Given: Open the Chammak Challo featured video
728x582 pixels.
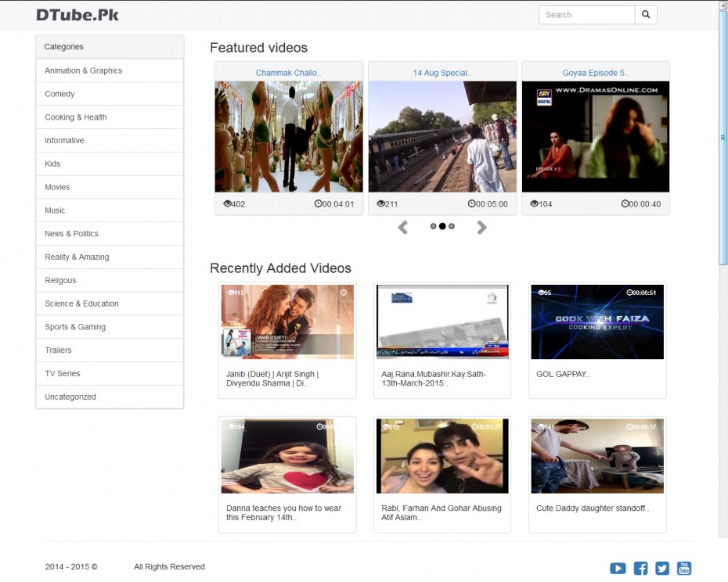Looking at the screenshot, I should 288,135.
